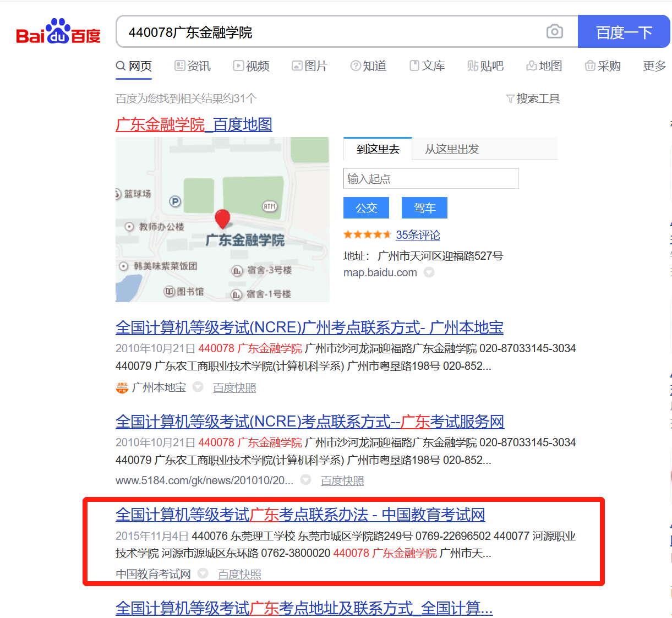Switch to the 视频 tab
672x618 pixels.
[251, 66]
